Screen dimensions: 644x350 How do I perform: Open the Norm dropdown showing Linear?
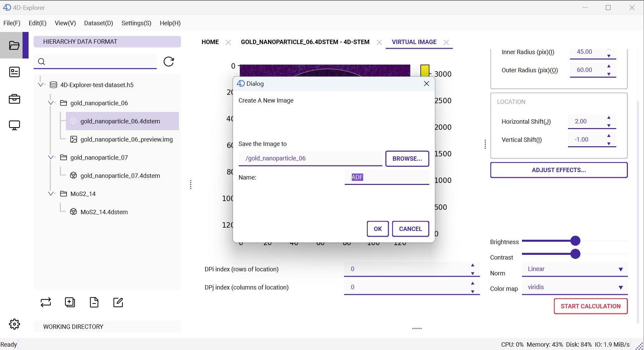click(575, 269)
